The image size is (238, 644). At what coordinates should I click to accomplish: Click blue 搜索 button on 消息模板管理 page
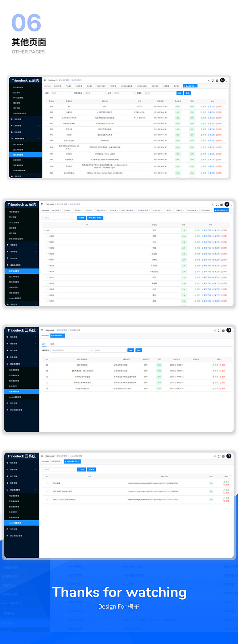click(x=131, y=350)
